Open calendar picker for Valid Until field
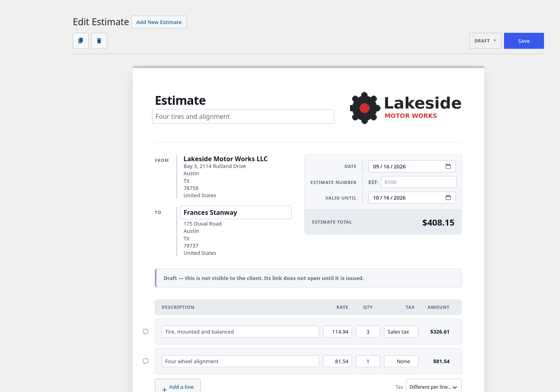The height and width of the screenshot is (392, 560). pos(448,198)
